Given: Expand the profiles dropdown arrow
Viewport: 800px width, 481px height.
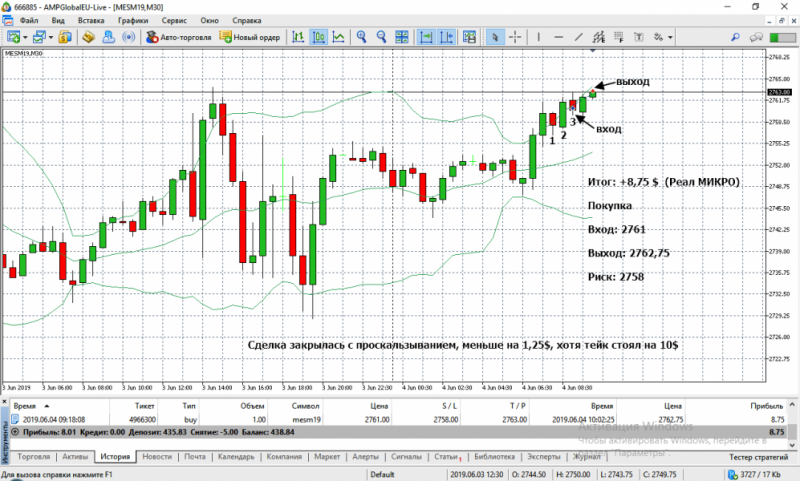Looking at the screenshot, I should 51,37.
